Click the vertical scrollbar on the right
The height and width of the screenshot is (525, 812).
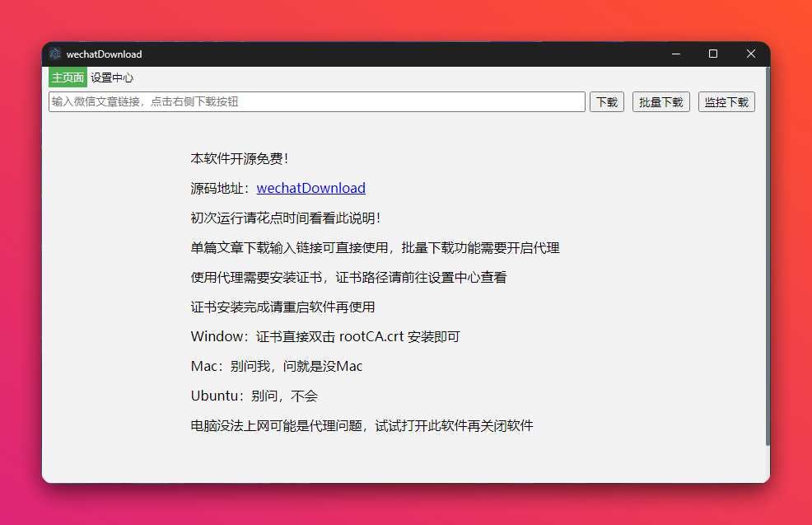pos(768,256)
